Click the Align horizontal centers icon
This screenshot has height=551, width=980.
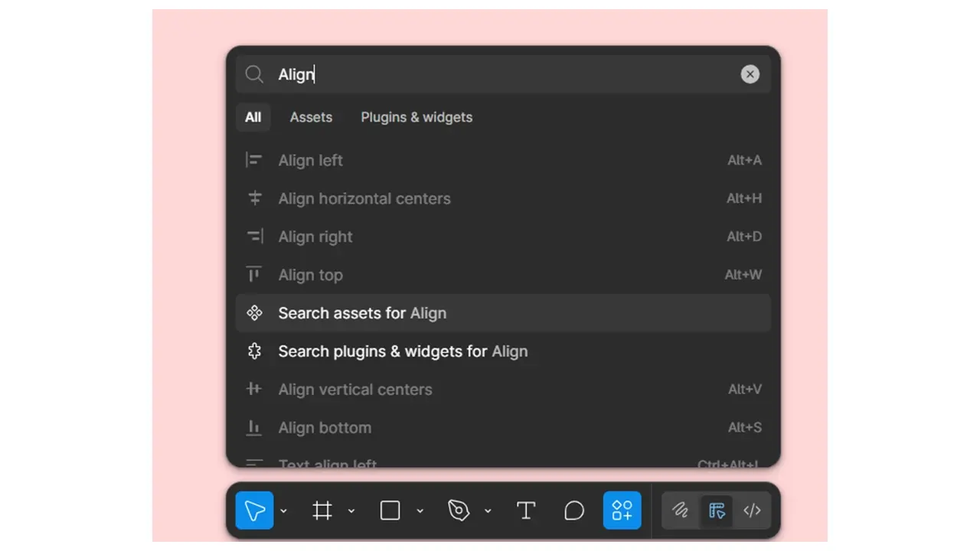(x=254, y=198)
